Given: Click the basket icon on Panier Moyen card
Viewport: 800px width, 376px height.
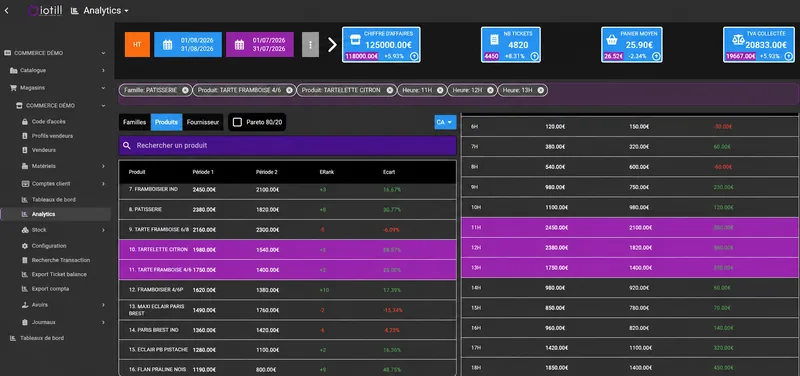Looking at the screenshot, I should [x=612, y=40].
